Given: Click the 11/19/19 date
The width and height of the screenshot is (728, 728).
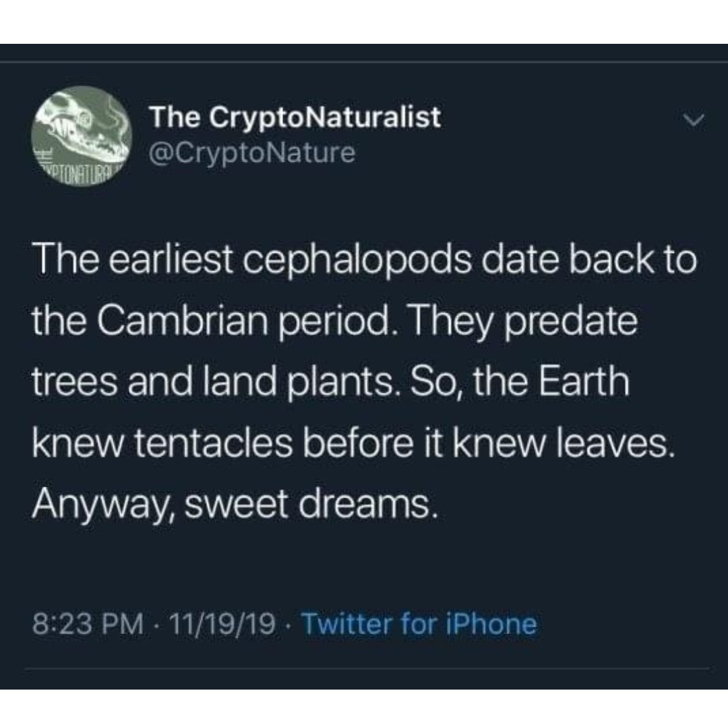Looking at the screenshot, I should click(224, 624).
